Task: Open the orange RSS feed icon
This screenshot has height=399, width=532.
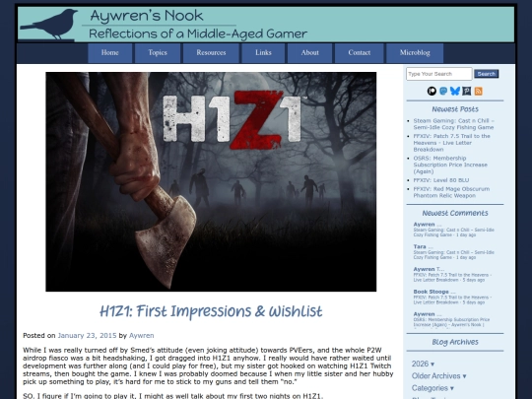Action: point(479,91)
